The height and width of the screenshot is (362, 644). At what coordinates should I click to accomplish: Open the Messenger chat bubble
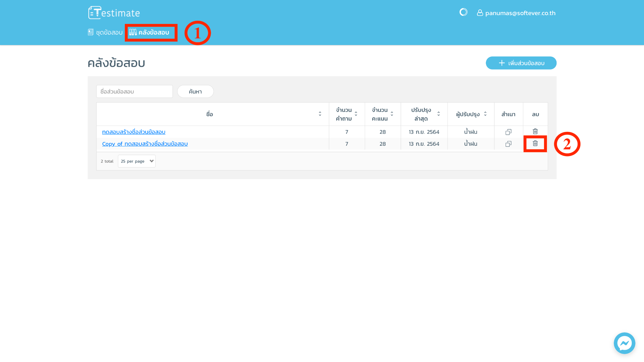coord(624,343)
